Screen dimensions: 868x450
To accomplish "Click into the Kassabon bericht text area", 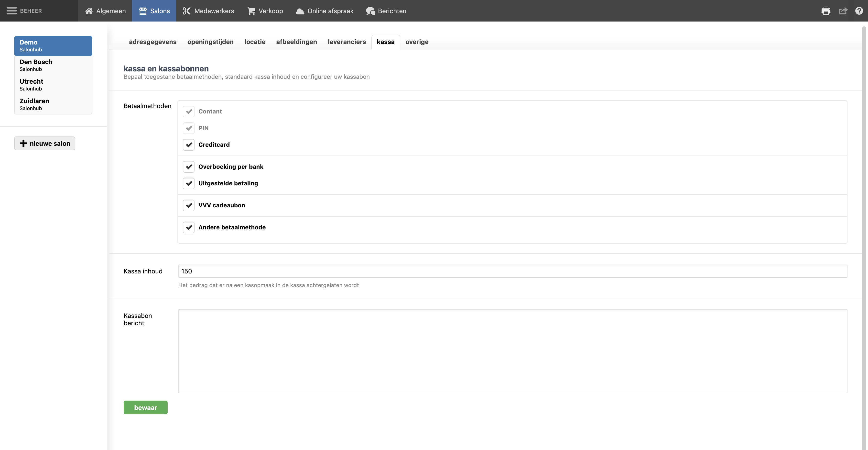I will click(x=512, y=351).
